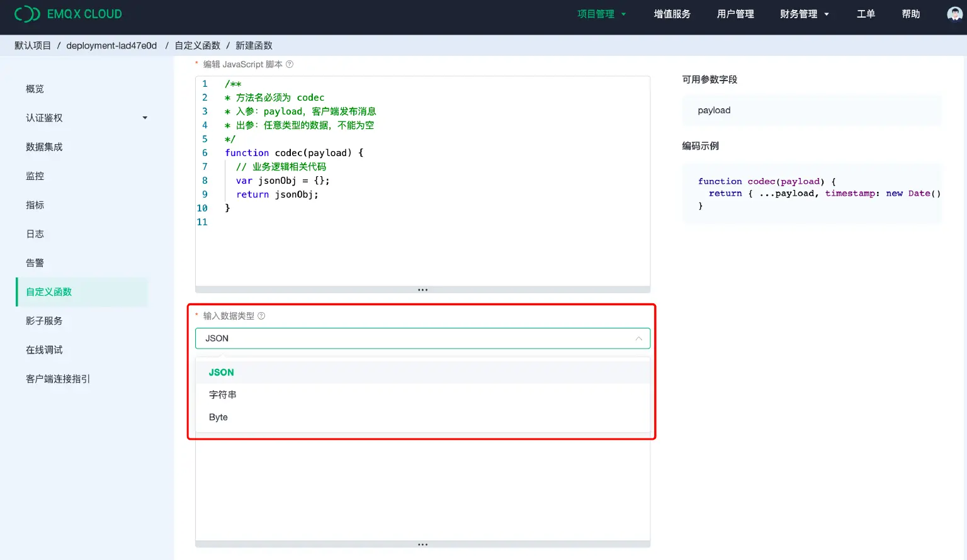Click the EMQX Cloud logo

point(68,13)
